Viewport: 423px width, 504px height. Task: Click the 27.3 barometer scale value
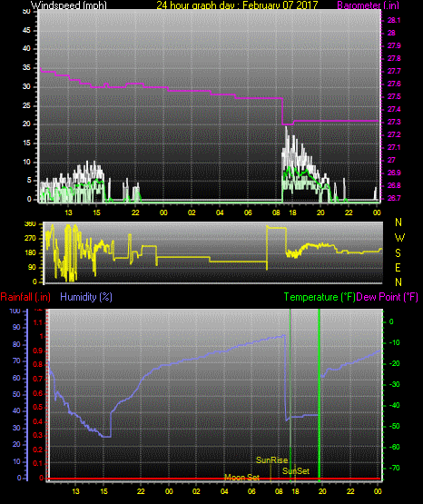click(x=394, y=123)
